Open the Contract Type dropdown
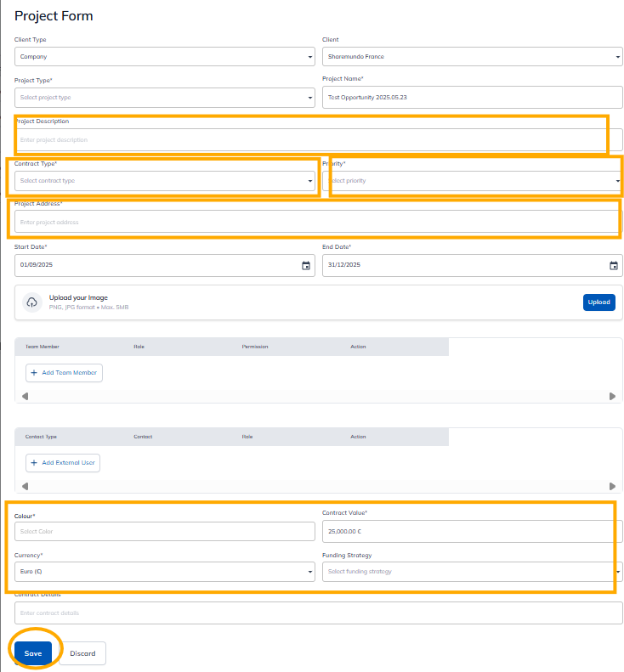Viewport: 624px width, 672px height. (x=164, y=181)
